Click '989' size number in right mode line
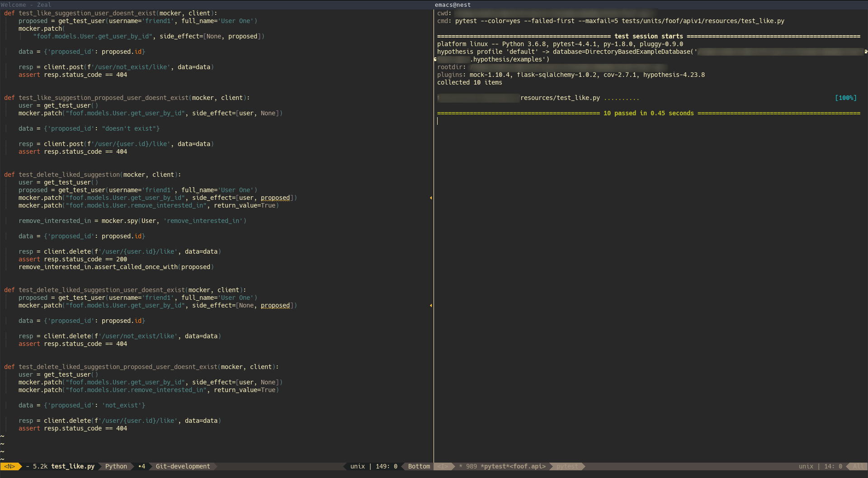The width and height of the screenshot is (868, 478). (472, 466)
